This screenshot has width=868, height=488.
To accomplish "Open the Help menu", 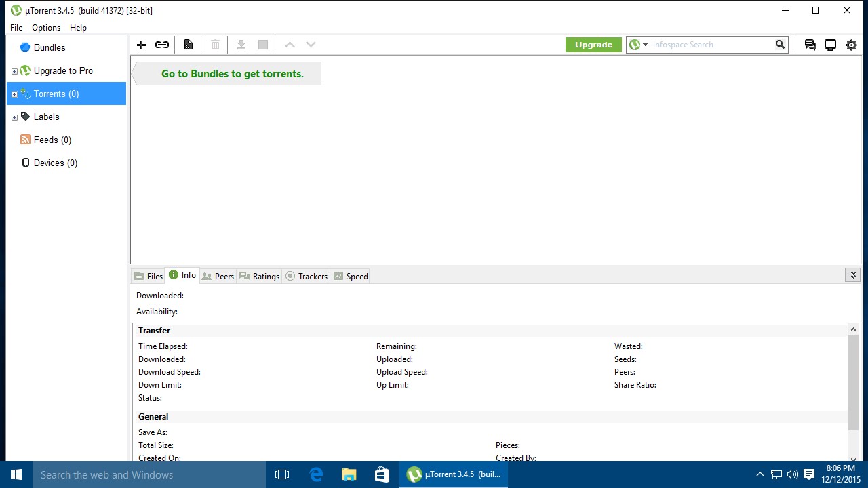I will point(78,28).
